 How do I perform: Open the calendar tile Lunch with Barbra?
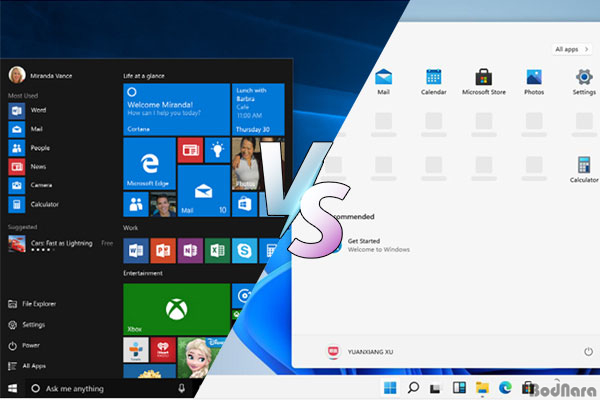click(258, 109)
